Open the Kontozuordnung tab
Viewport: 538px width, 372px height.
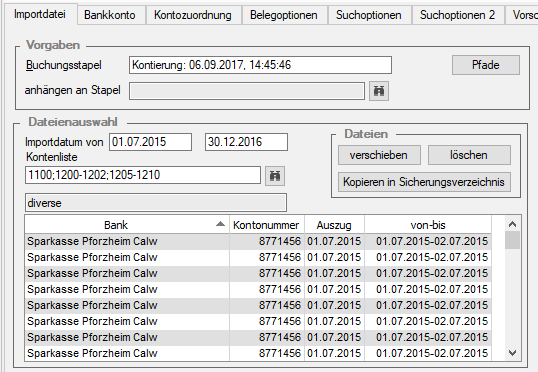(x=193, y=15)
